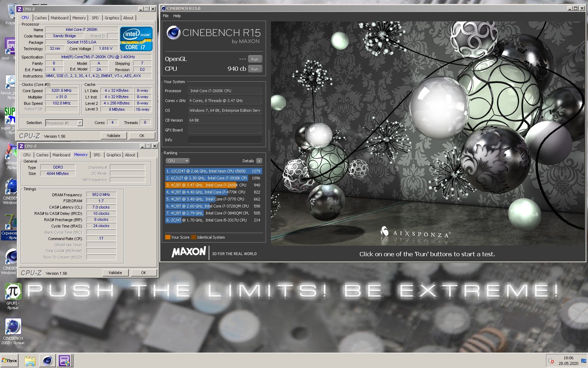Open system menu icon of upper CPU-Z window

(20, 9)
